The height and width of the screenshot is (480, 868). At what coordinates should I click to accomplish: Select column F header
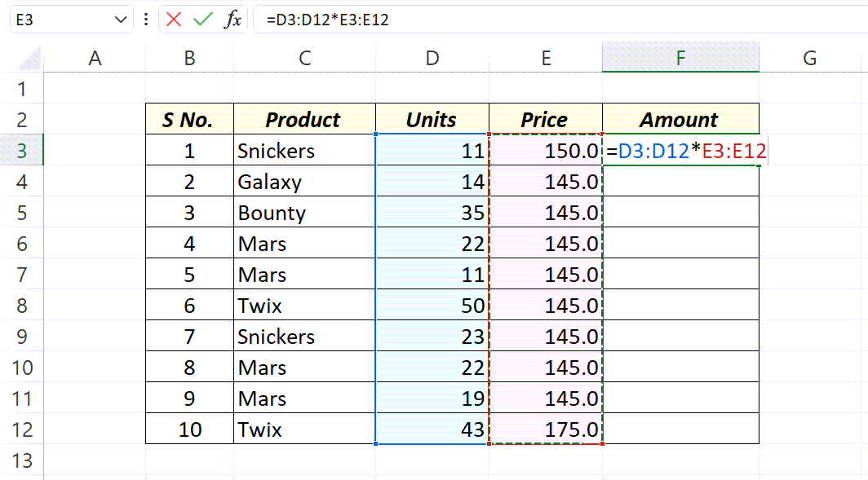tap(680, 57)
